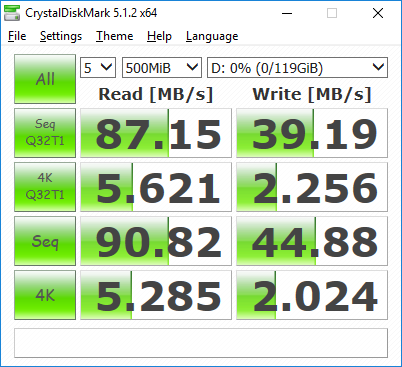This screenshot has height=367, width=402.
Task: Run all benchmarks with the All button
Action: pos(45,79)
